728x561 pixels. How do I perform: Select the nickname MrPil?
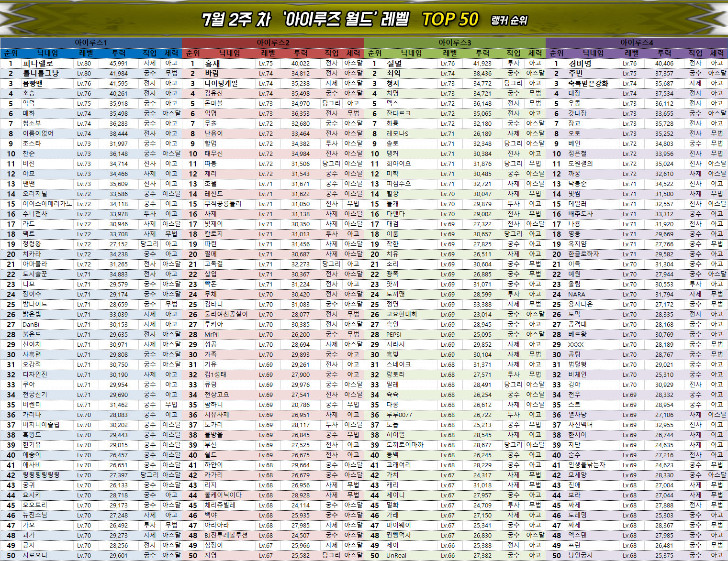point(212,335)
